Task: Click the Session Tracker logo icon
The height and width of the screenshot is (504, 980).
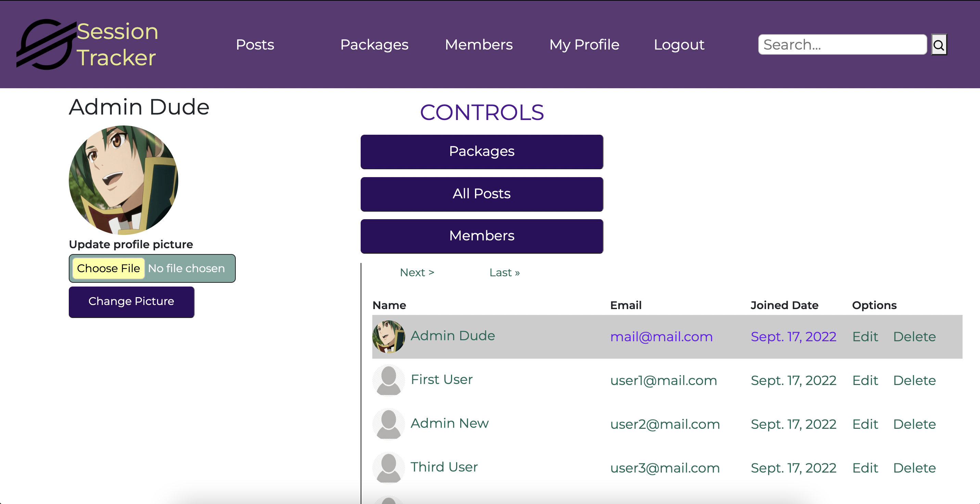Action: coord(47,44)
